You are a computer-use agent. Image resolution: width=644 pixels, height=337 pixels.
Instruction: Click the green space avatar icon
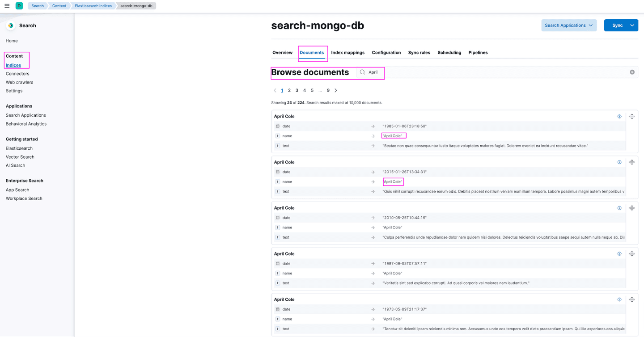point(19,6)
